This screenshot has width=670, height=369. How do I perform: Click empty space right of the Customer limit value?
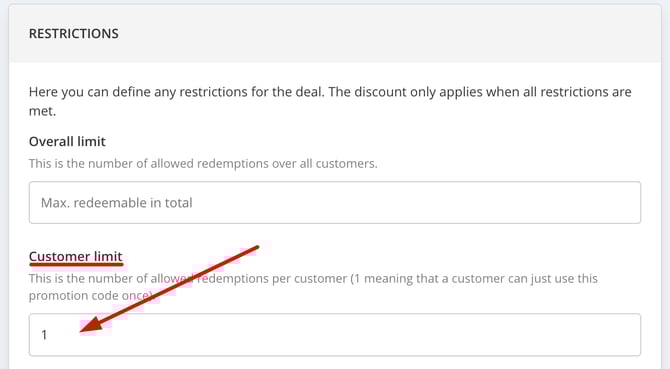point(342,335)
